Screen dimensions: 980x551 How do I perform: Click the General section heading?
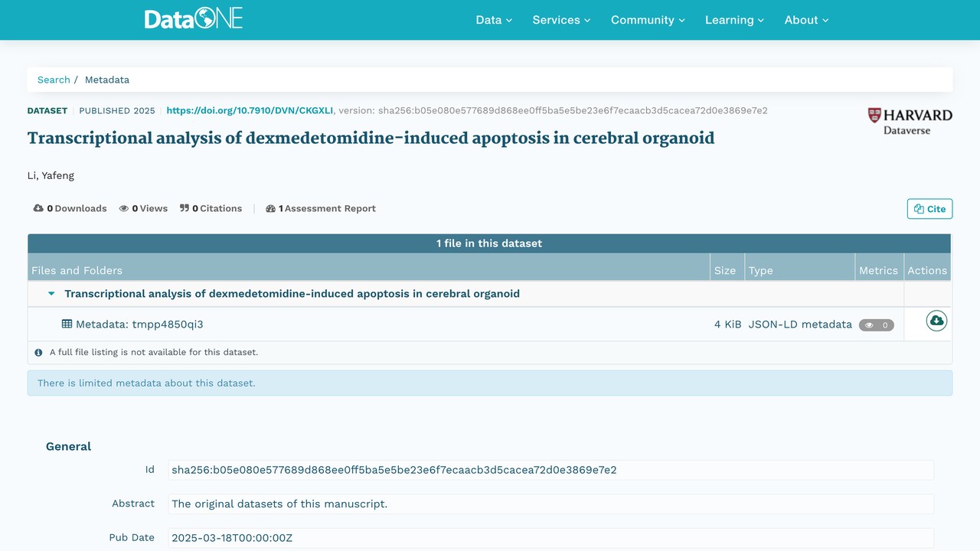click(x=68, y=446)
